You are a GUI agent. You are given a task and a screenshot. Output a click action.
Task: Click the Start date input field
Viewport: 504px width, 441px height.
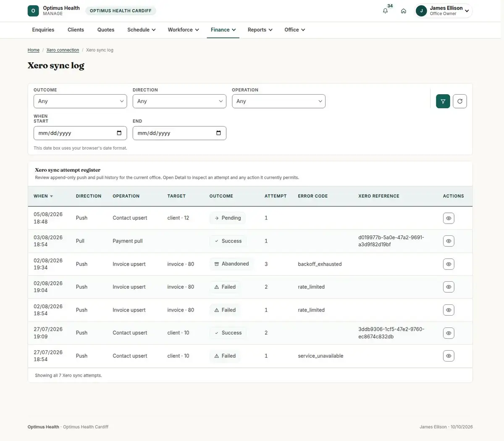(80, 133)
